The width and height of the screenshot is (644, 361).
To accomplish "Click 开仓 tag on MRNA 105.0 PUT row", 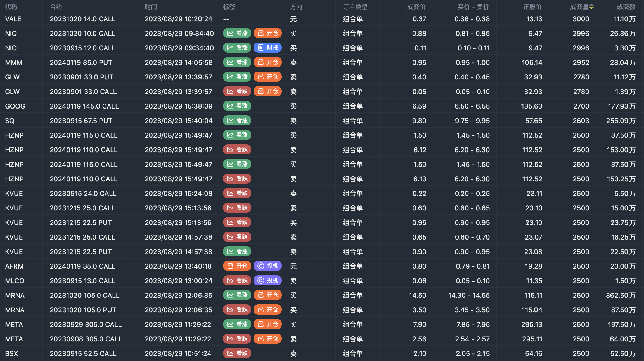I will pyautogui.click(x=267, y=310).
